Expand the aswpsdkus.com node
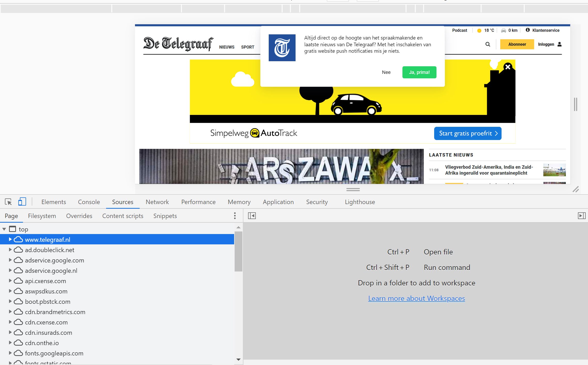 [10, 291]
